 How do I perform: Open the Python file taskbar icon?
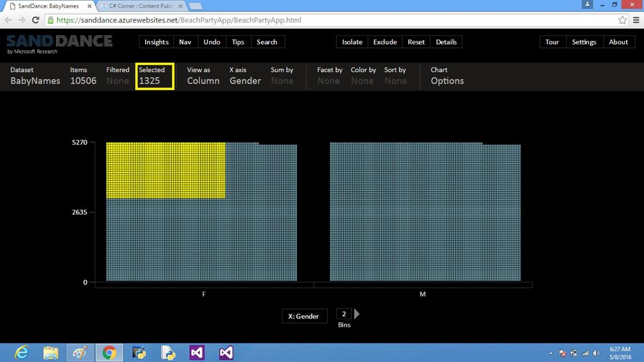click(168, 353)
